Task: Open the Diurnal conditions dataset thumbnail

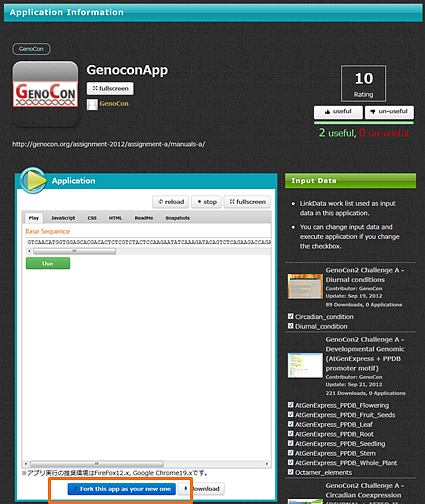Action: coord(305,286)
